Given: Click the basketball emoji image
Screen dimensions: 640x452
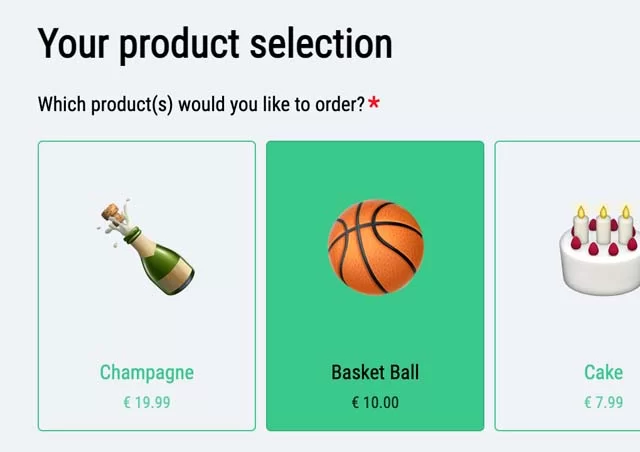Looking at the screenshot, I should [x=376, y=247].
